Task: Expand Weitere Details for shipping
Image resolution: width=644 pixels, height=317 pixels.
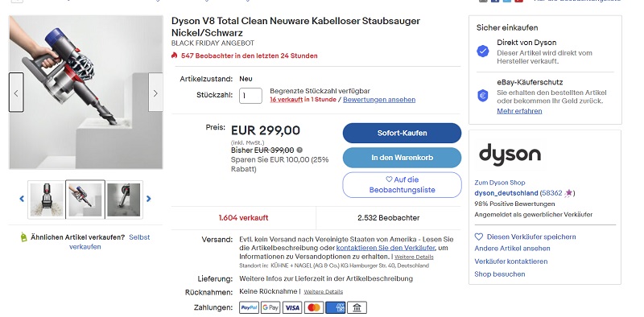Action: coord(414,257)
